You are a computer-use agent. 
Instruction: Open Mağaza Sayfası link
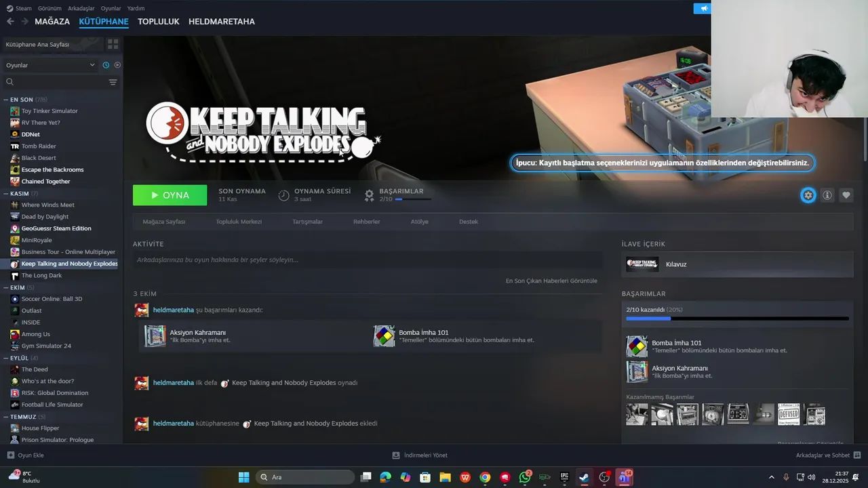[164, 222]
